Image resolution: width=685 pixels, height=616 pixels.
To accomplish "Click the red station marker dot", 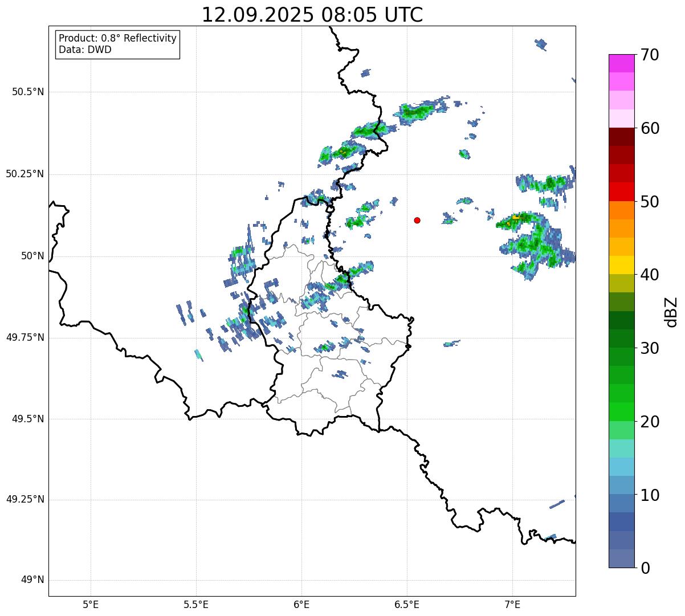I will (417, 220).
